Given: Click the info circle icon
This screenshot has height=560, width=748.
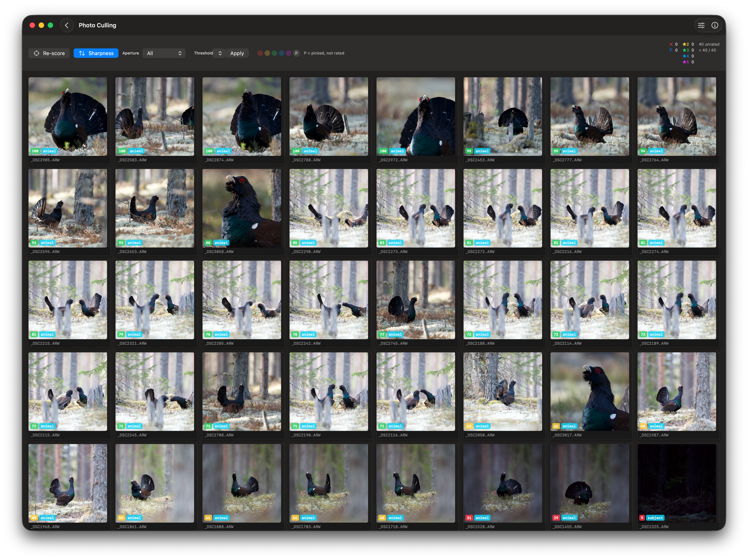Looking at the screenshot, I should point(715,25).
